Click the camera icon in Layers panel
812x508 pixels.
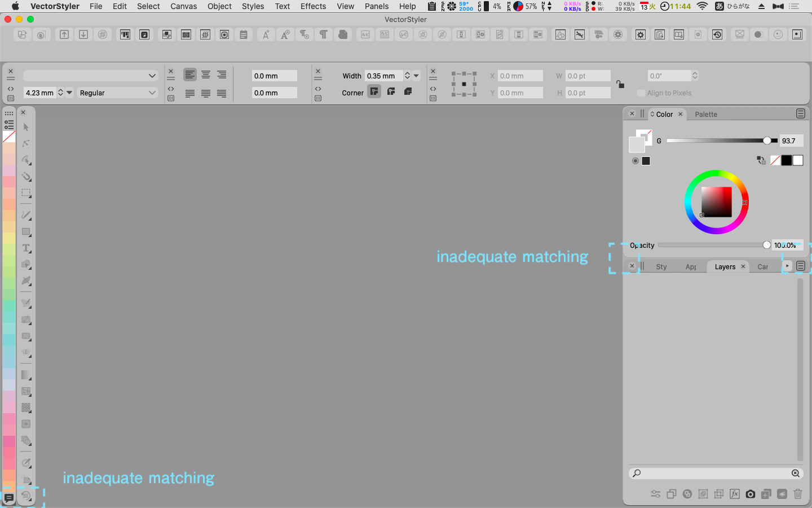(750, 494)
